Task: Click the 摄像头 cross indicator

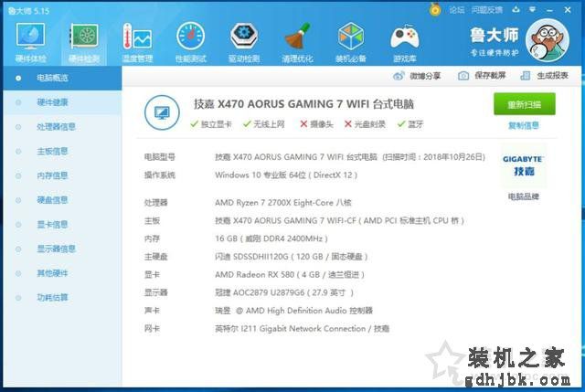Action: tap(316, 124)
